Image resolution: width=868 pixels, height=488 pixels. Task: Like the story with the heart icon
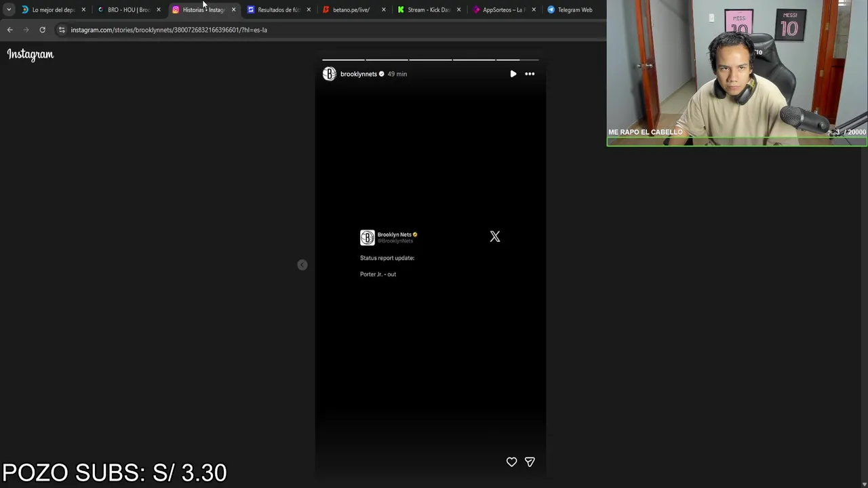coord(512,462)
